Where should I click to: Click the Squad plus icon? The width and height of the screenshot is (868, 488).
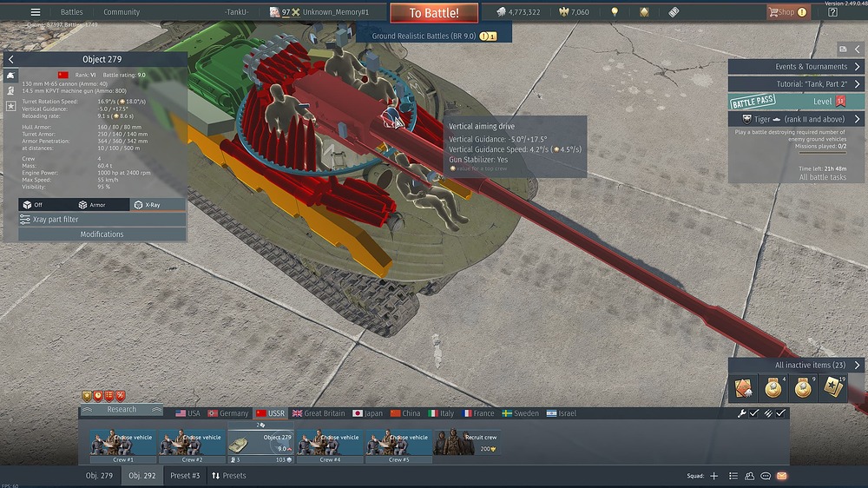714,476
